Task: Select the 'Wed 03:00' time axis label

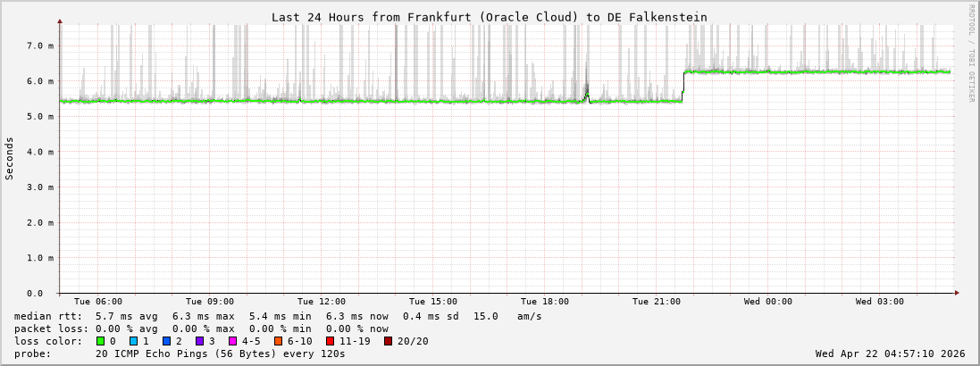Action: (x=880, y=302)
